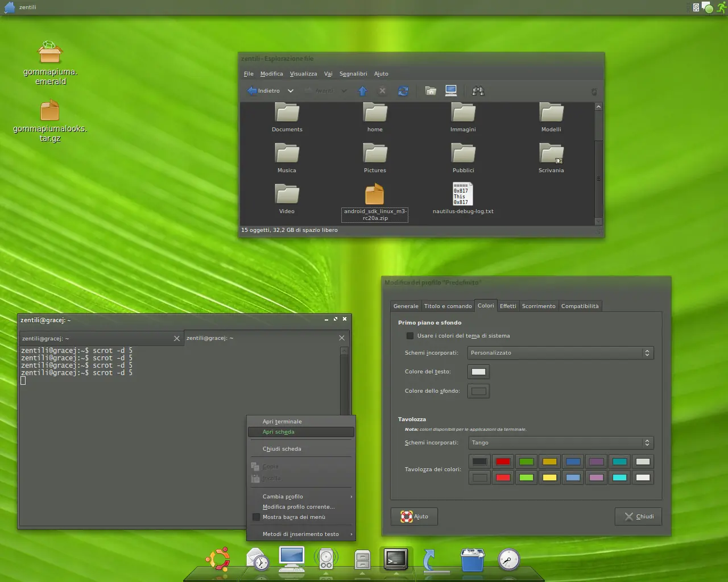728x582 pixels.
Task: Click the file browser vertical scrollbar
Action: (x=598, y=165)
